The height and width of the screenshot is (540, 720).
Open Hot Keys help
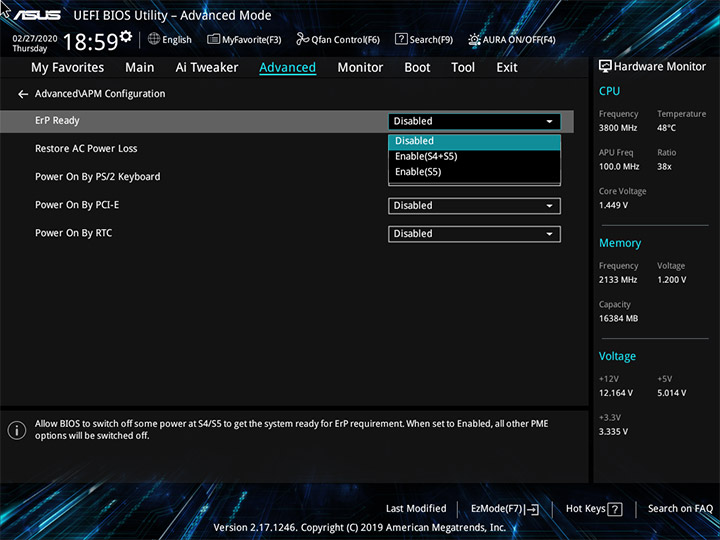[594, 509]
